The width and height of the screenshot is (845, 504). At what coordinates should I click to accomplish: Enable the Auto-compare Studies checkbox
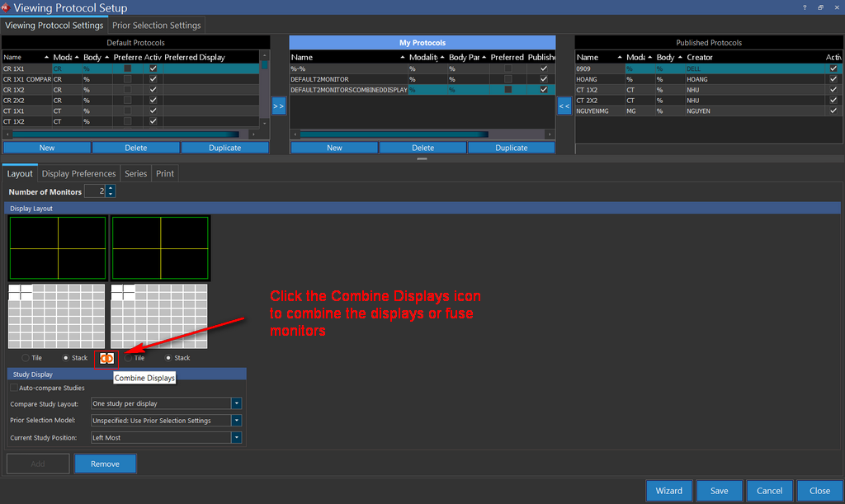point(14,388)
